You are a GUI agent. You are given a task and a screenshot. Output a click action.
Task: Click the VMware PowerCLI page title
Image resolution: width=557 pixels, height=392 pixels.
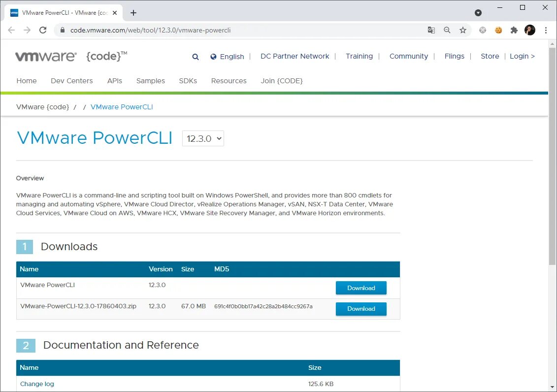click(x=95, y=138)
